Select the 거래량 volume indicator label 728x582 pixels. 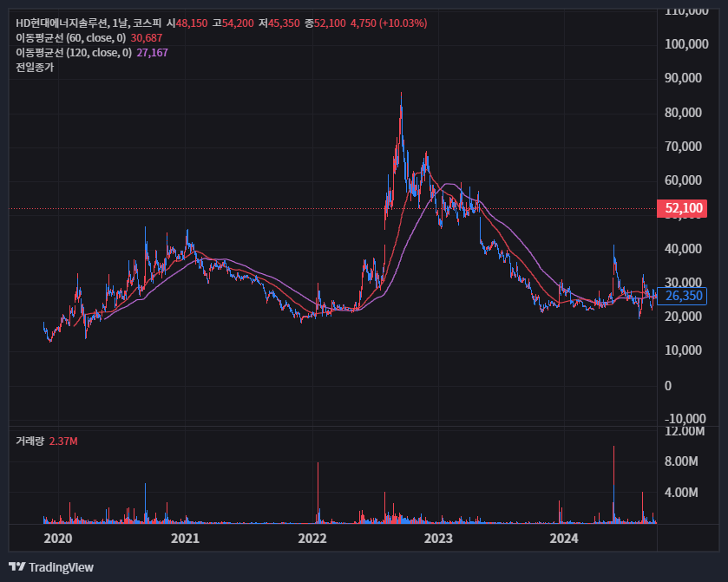pos(30,441)
